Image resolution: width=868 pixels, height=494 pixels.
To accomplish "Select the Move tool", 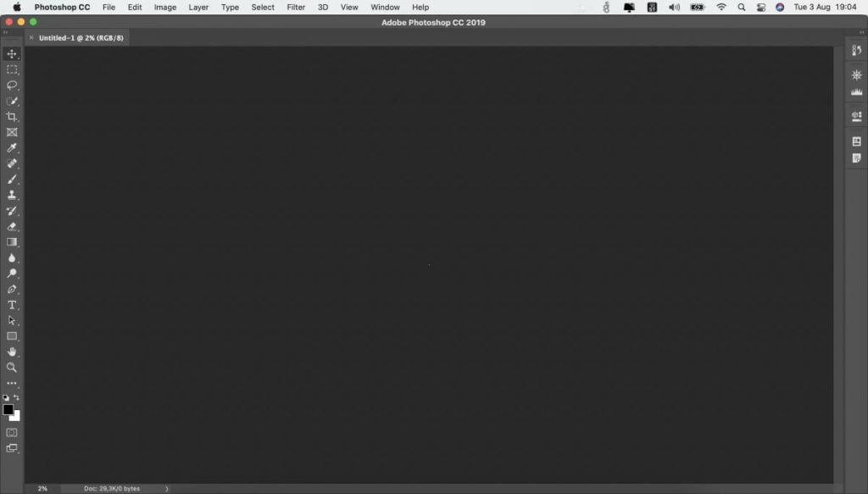I will [x=12, y=53].
